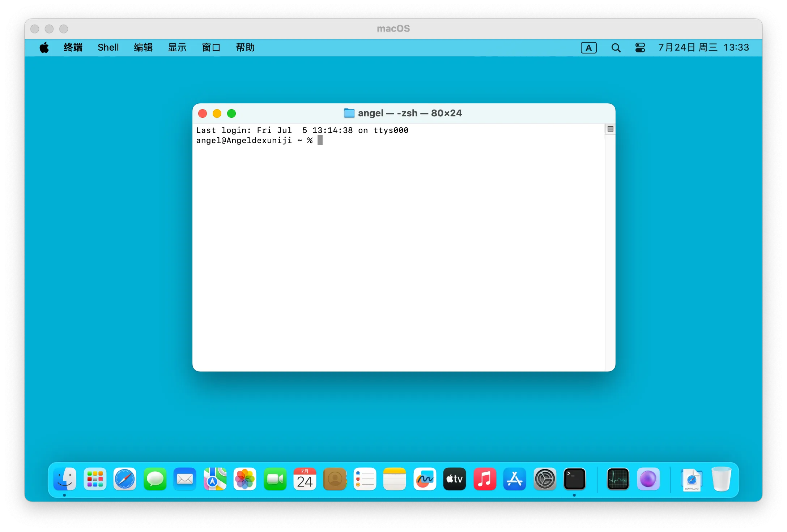Open the App Store dock icon
The image size is (787, 532).
click(514, 479)
